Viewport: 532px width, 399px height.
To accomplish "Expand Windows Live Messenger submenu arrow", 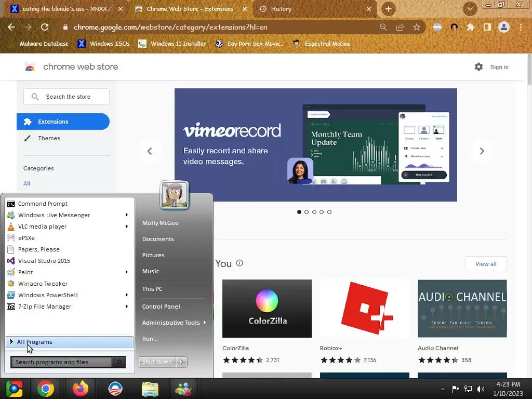I will 127,215.
